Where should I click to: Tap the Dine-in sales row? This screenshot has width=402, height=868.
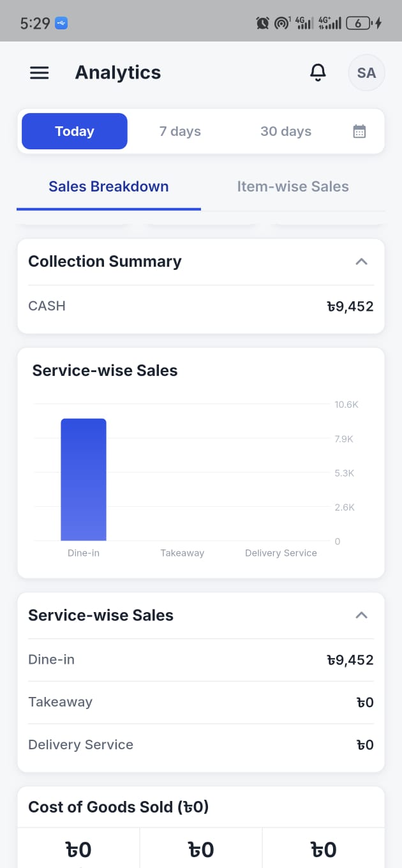201,660
